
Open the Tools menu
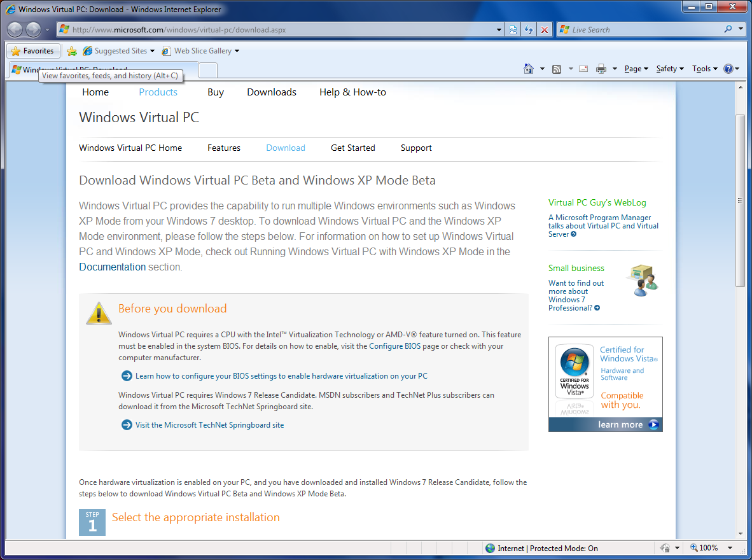coord(704,69)
